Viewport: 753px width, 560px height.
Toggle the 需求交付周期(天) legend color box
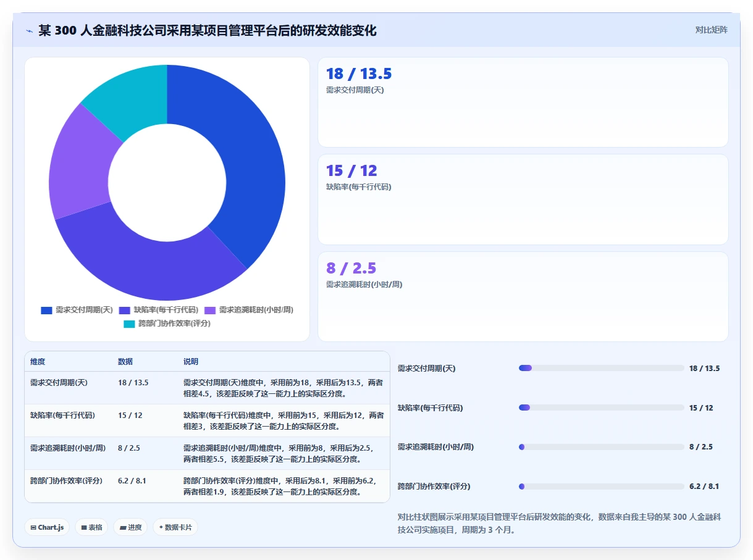(46, 310)
